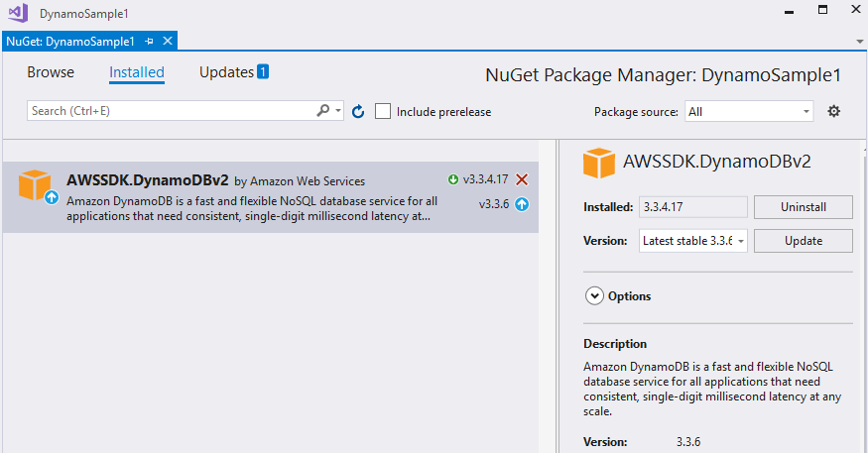Refresh the package list
Screen dimensions: 868x453
(358, 112)
